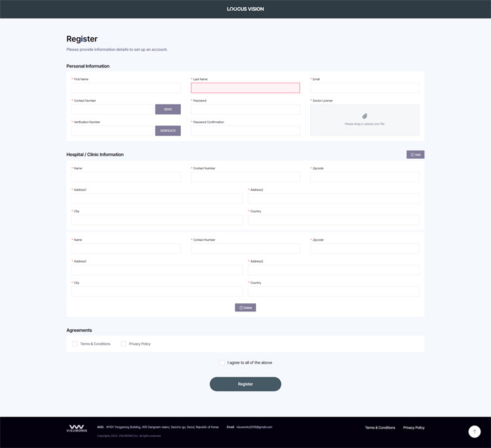Click the LOOCUS VISION header logo
491x448 pixels.
245,9
